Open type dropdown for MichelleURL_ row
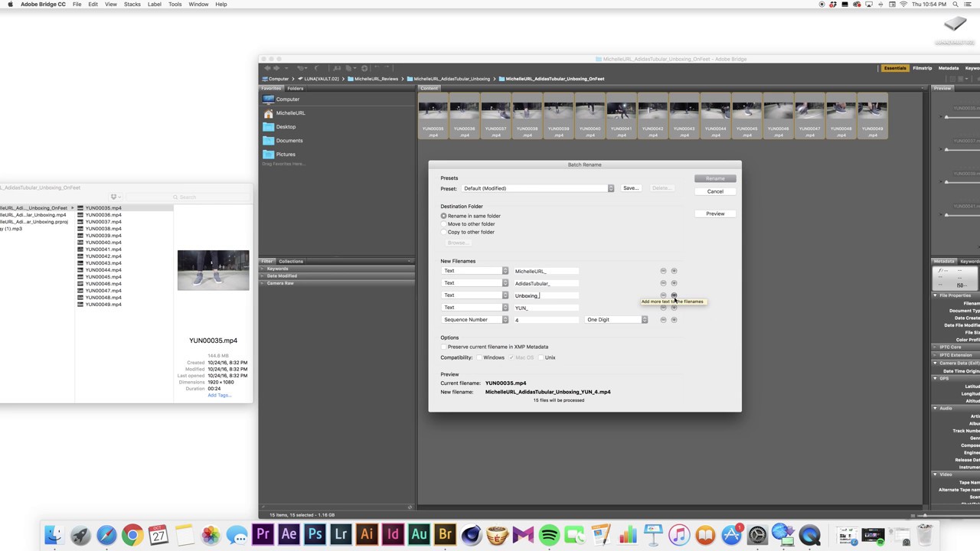980x551 pixels. (x=475, y=271)
